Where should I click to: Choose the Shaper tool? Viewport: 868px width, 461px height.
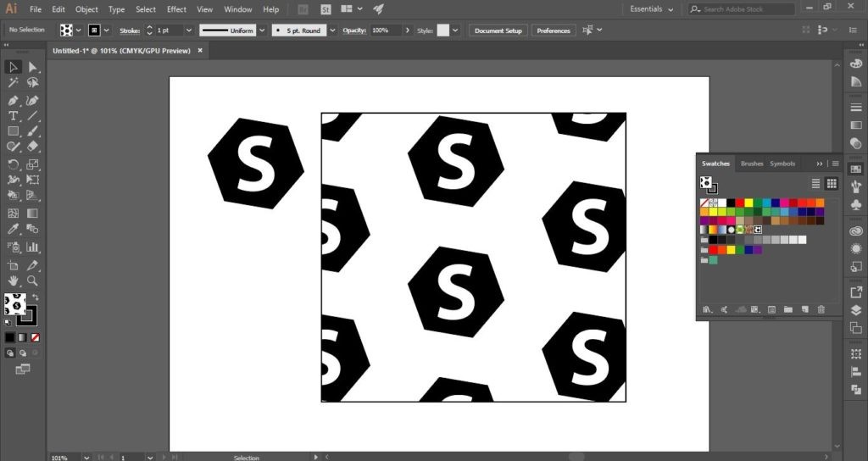tap(13, 146)
